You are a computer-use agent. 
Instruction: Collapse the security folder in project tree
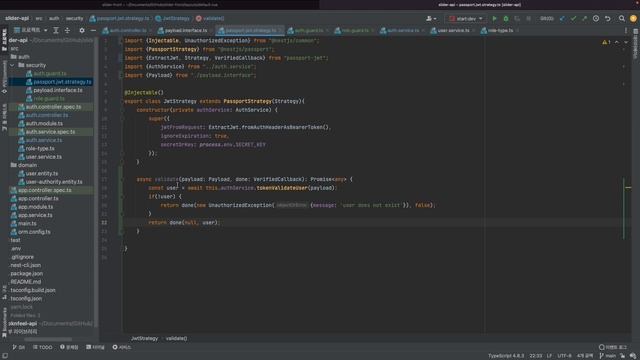(12, 65)
